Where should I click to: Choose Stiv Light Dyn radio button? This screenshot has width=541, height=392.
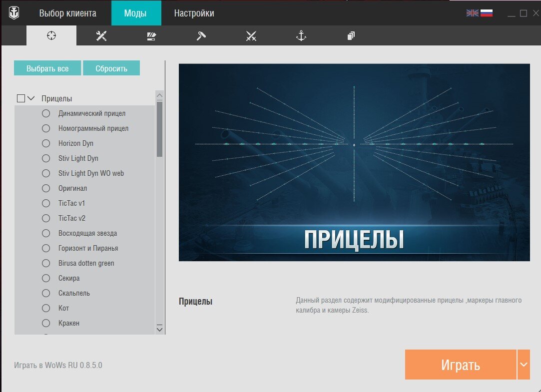46,158
